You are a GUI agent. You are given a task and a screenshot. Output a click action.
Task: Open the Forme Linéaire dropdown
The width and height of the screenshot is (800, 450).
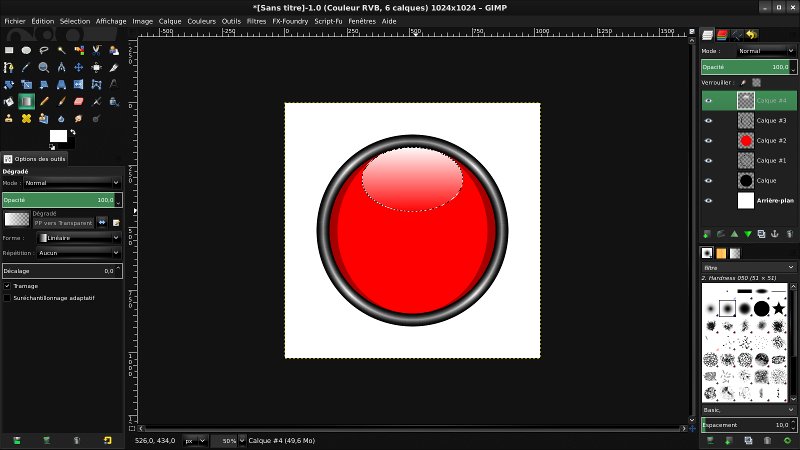79,238
